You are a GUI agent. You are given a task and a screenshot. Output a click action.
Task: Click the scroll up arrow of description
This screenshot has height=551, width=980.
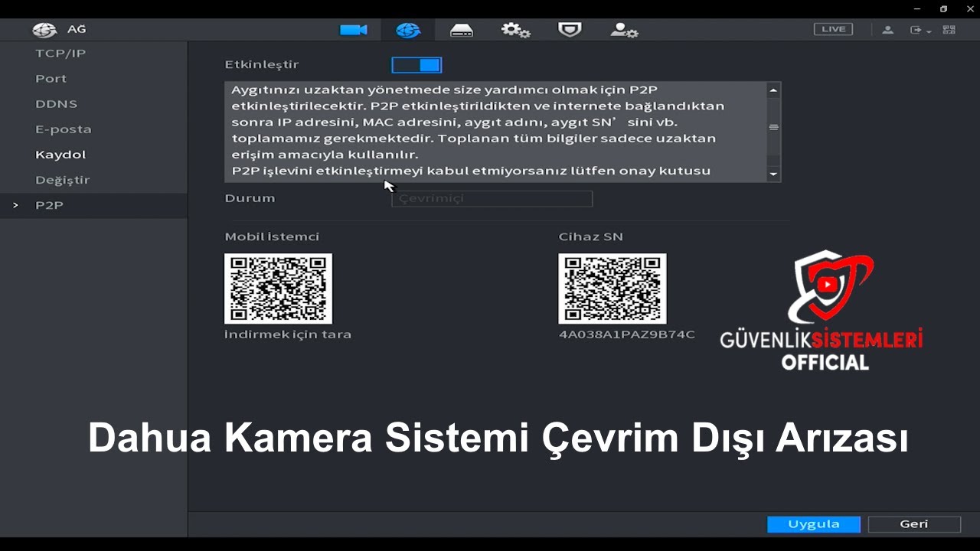[x=773, y=90]
